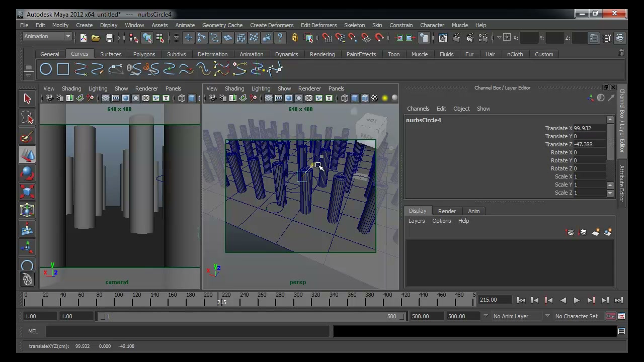Viewport: 644px width, 362px height.
Task: Open the layer editor Options menu
Action: (x=441, y=221)
